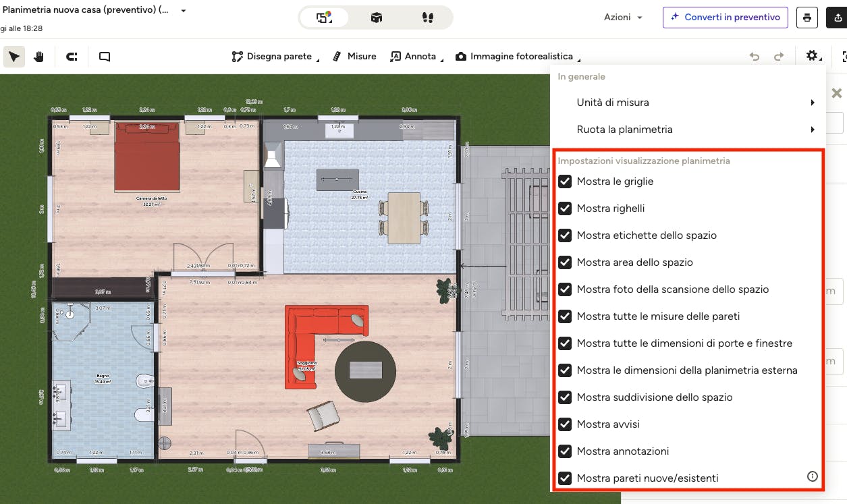Click the Camera da letto room label
This screenshot has height=504, width=847.
click(152, 198)
